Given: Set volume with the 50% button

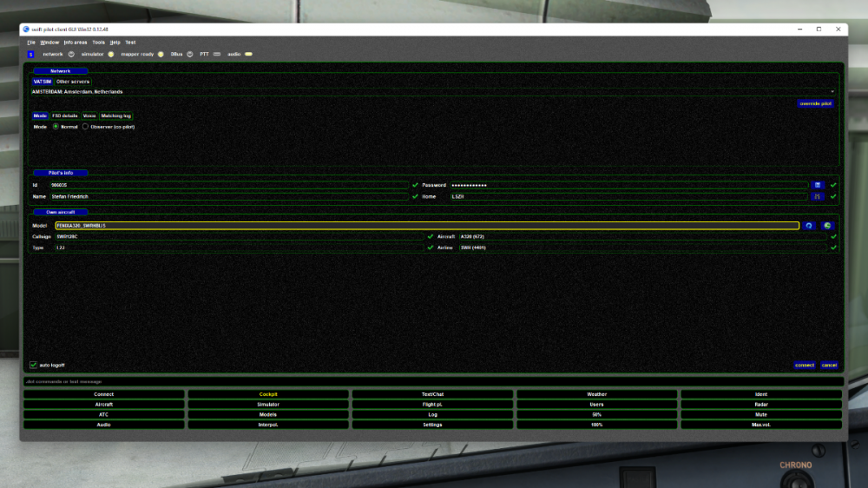Looking at the screenshot, I should (597, 414).
